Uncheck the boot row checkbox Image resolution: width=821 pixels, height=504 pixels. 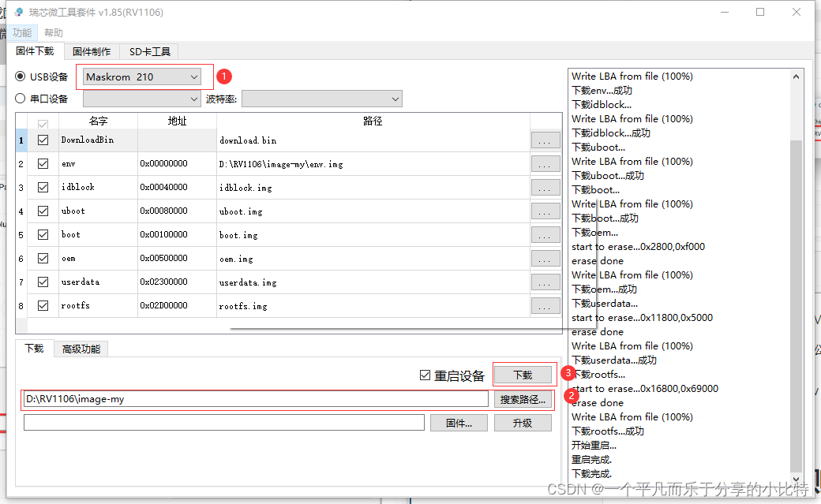coord(43,234)
